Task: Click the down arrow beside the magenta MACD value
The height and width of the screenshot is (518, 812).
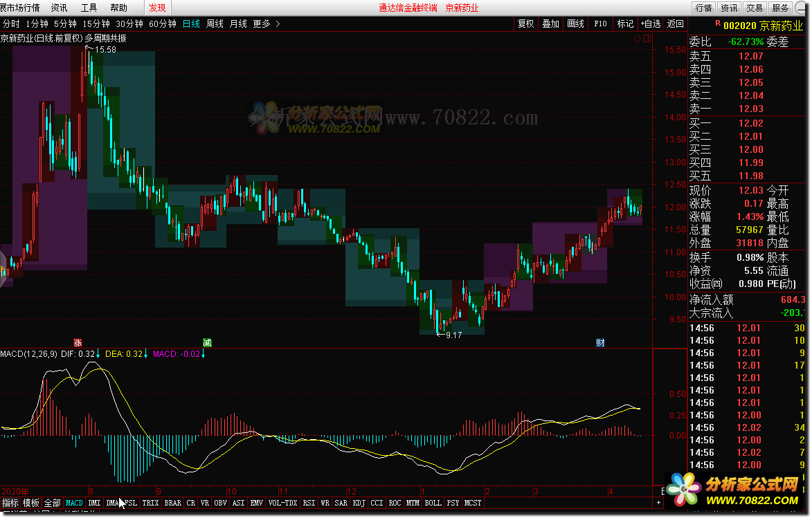Action: click(x=203, y=354)
